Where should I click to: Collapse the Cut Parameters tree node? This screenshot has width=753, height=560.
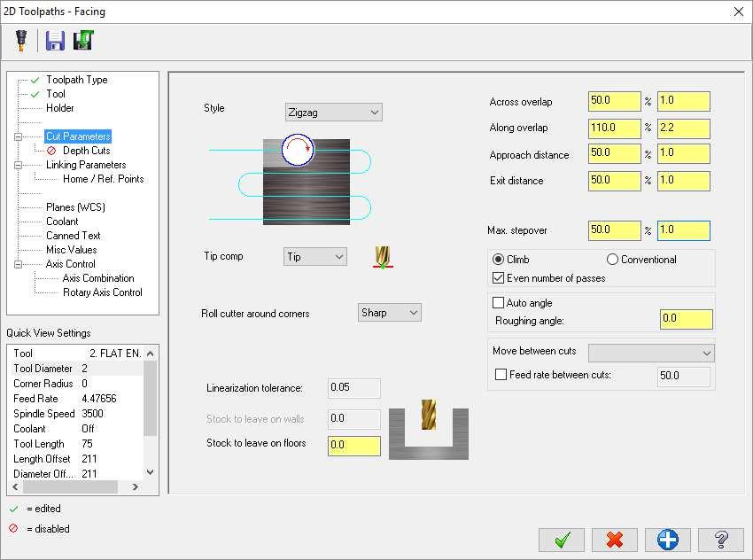pyautogui.click(x=19, y=136)
